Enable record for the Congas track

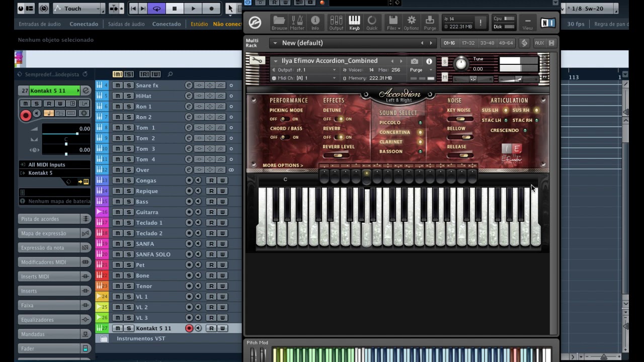(189, 180)
